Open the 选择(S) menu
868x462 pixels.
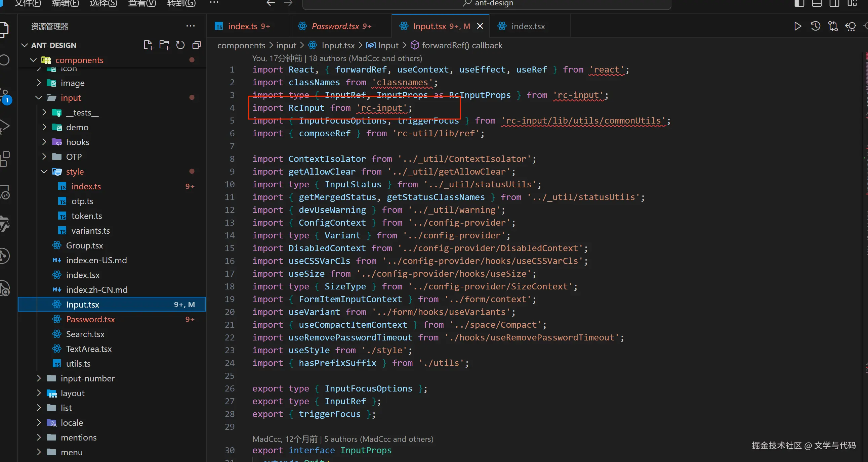click(104, 3)
